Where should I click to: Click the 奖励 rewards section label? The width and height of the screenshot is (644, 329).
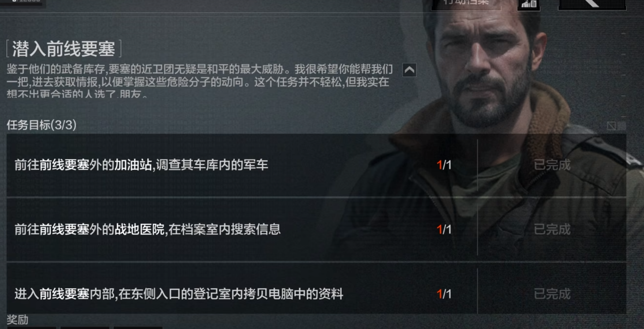pyautogui.click(x=17, y=319)
